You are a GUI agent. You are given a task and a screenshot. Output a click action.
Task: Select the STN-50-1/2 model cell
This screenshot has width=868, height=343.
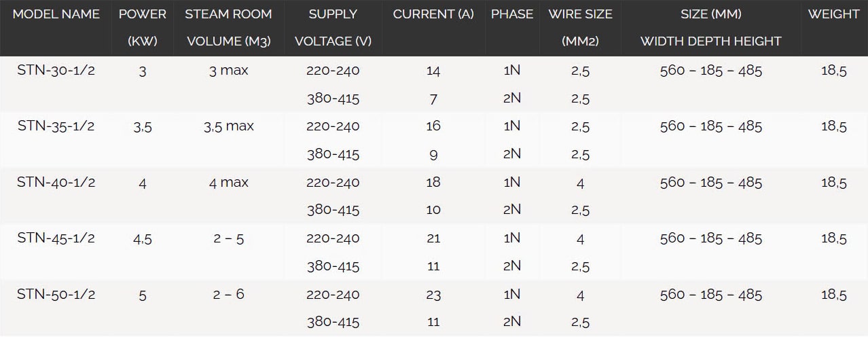[56, 294]
